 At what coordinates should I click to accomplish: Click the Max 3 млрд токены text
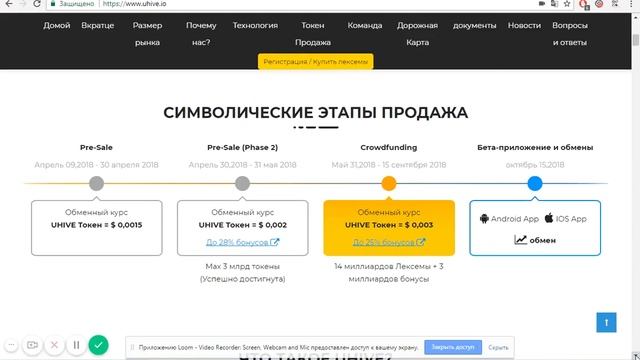point(242,266)
